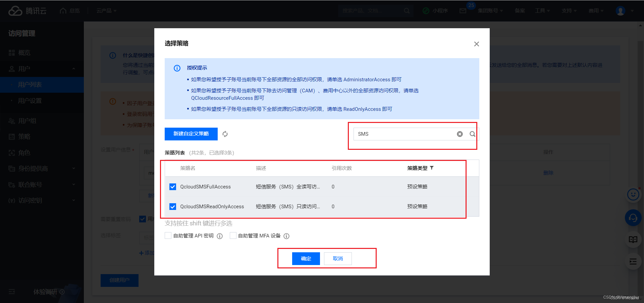Click the QcloudSMSReadOnlyAccess policy name
The image size is (644, 303).
(x=212, y=207)
